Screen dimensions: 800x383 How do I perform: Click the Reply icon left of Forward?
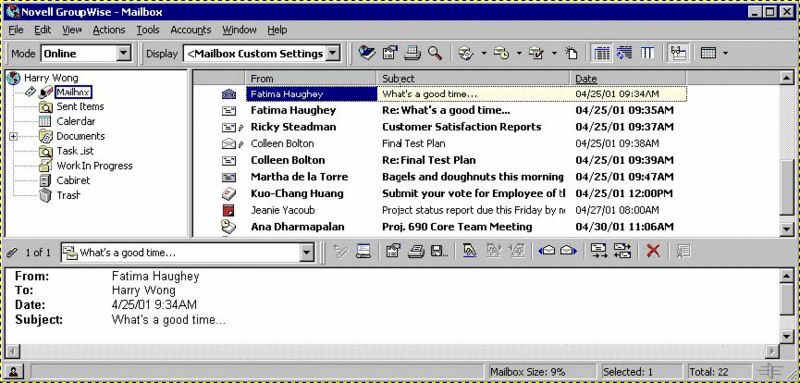tap(598, 250)
